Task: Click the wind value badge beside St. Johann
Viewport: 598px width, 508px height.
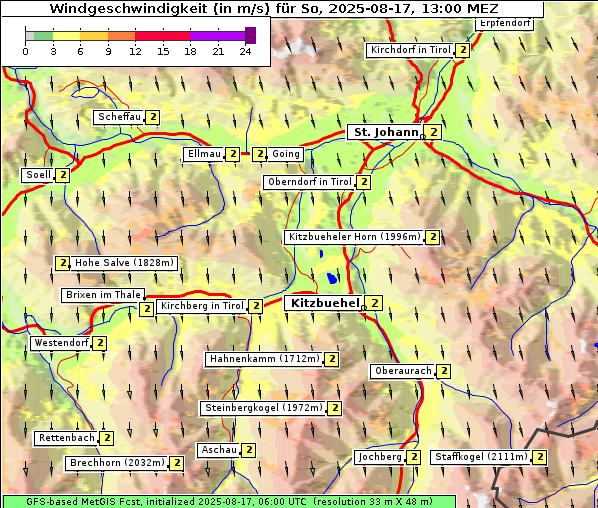Action: [433, 132]
